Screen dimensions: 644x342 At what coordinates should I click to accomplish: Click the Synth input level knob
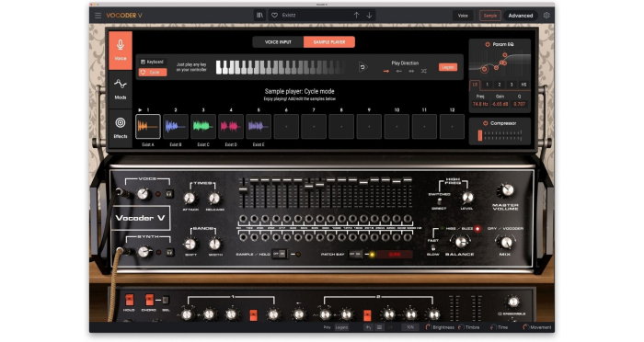pyautogui.click(x=144, y=252)
